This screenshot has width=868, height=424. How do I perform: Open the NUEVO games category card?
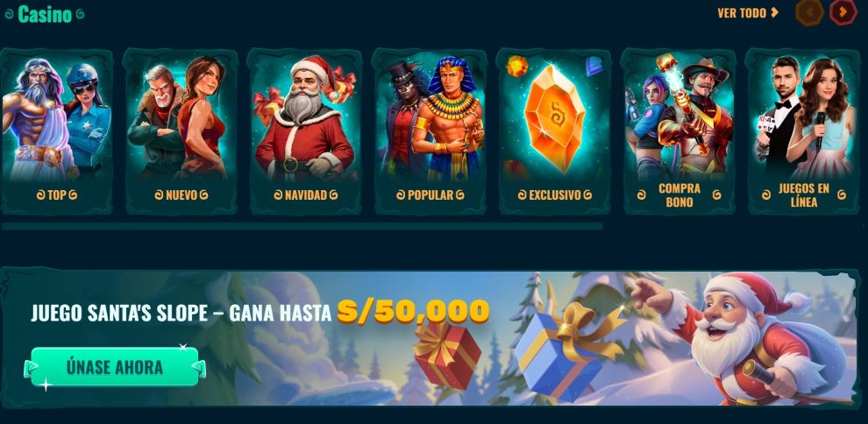click(181, 131)
